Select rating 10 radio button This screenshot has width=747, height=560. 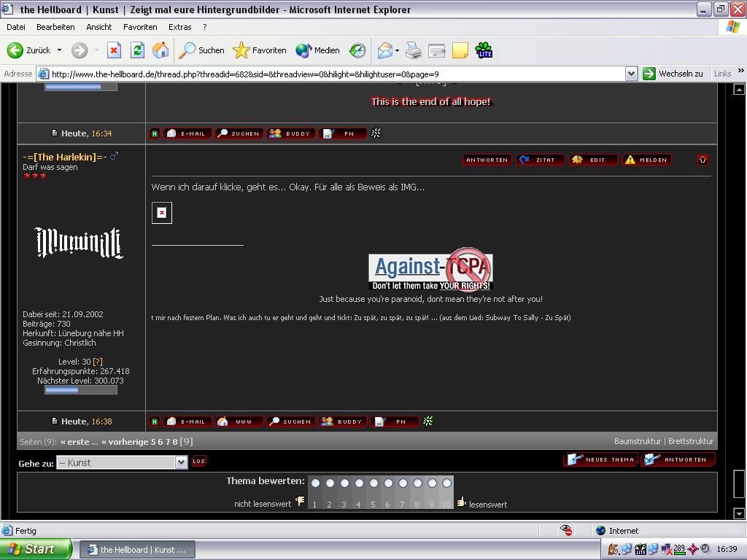point(446,483)
